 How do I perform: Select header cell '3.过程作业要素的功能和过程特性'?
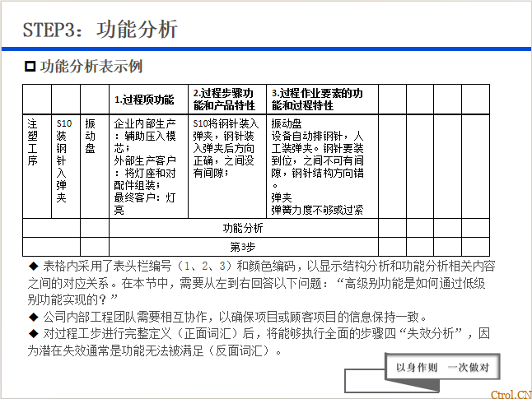322,100
